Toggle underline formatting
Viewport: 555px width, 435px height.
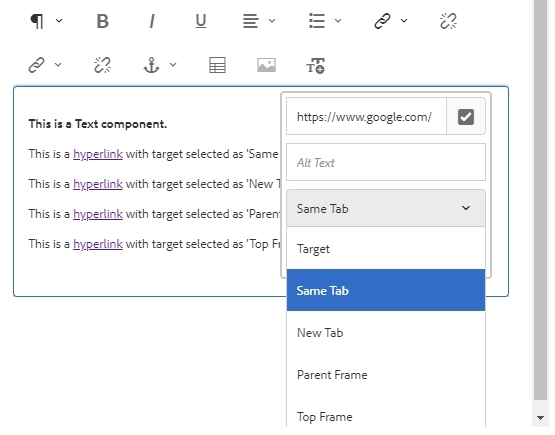(x=201, y=21)
